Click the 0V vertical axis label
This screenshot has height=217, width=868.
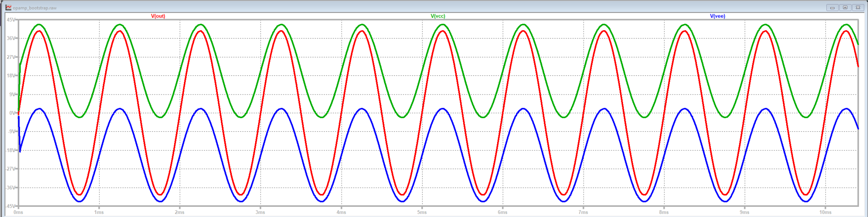12,113
